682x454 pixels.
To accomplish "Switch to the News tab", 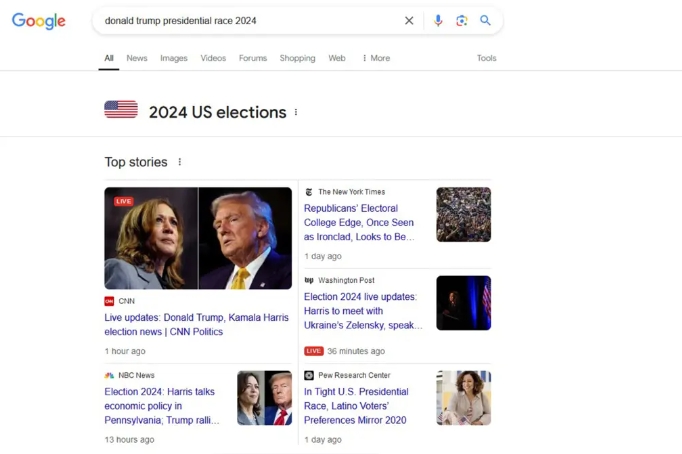I will pos(137,58).
